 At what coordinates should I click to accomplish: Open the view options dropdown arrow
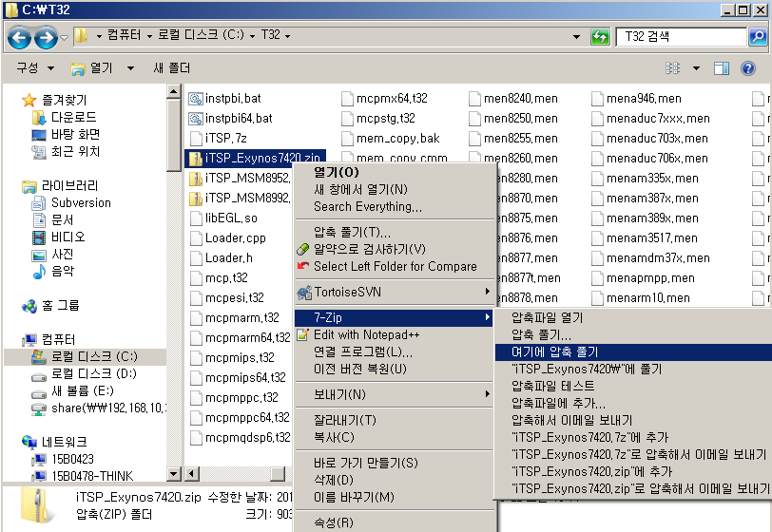[696, 68]
